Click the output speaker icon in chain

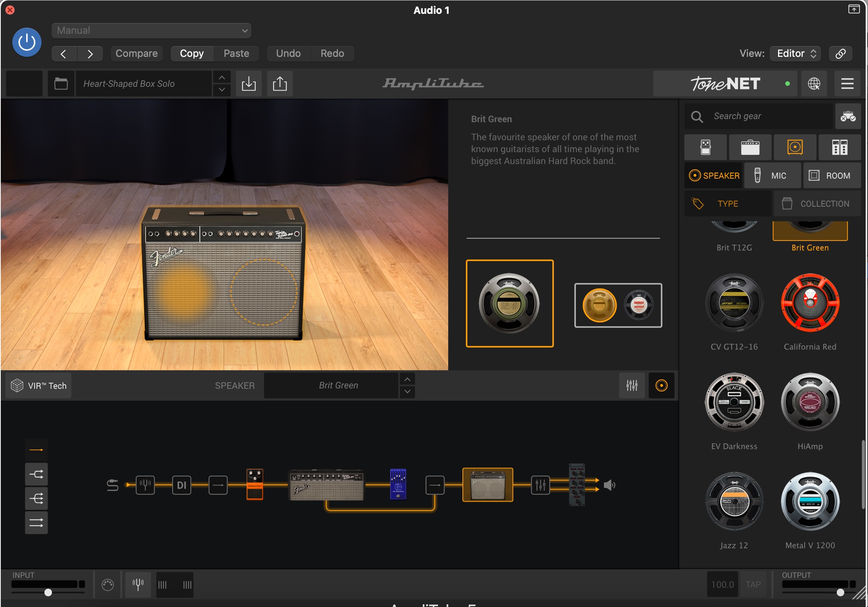click(610, 485)
